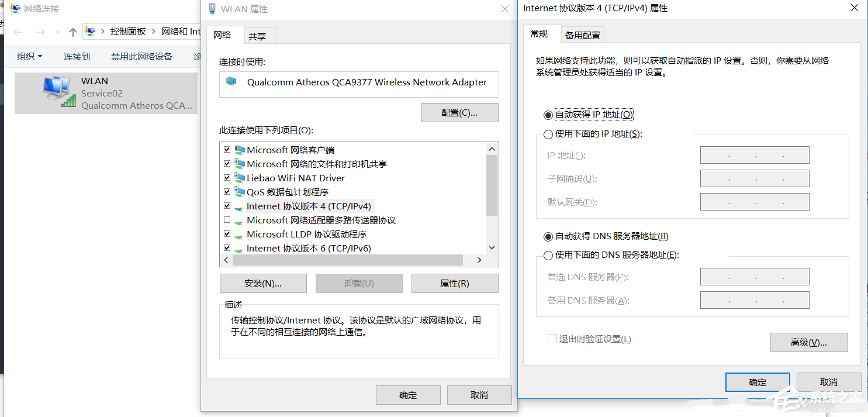The width and height of the screenshot is (868, 417).
Task: Click the Liebao WiFi NAT Driver icon
Action: 239,178
